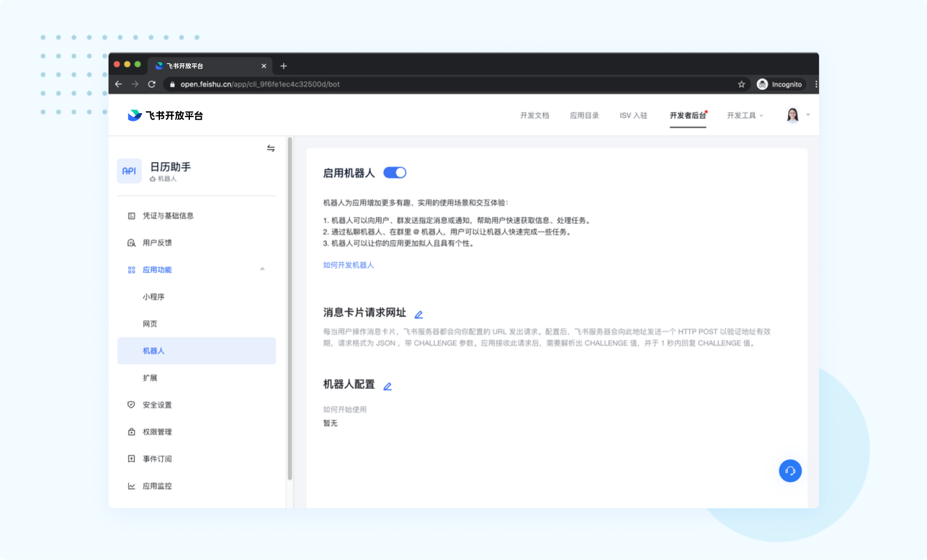Open 安全设置 from the sidebar
927x560 pixels.
[x=157, y=405]
